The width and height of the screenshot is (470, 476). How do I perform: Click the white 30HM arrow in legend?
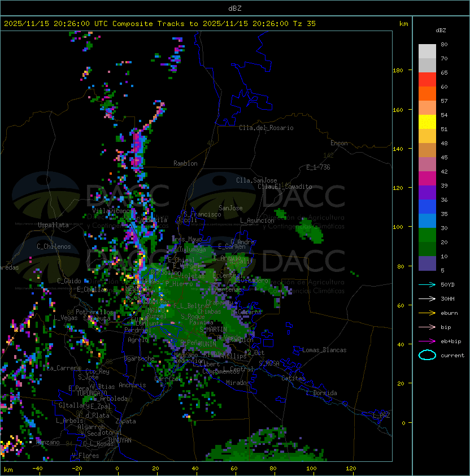click(x=427, y=299)
